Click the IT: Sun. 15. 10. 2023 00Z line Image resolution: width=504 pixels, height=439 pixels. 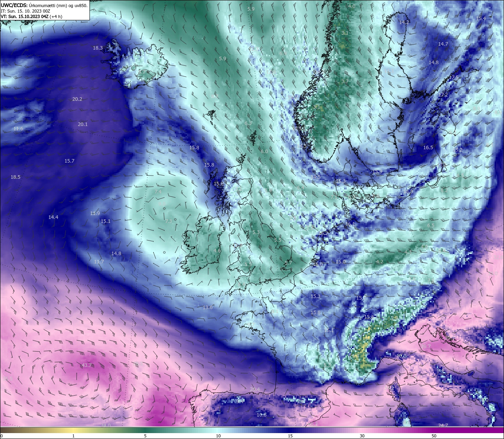click(25, 11)
